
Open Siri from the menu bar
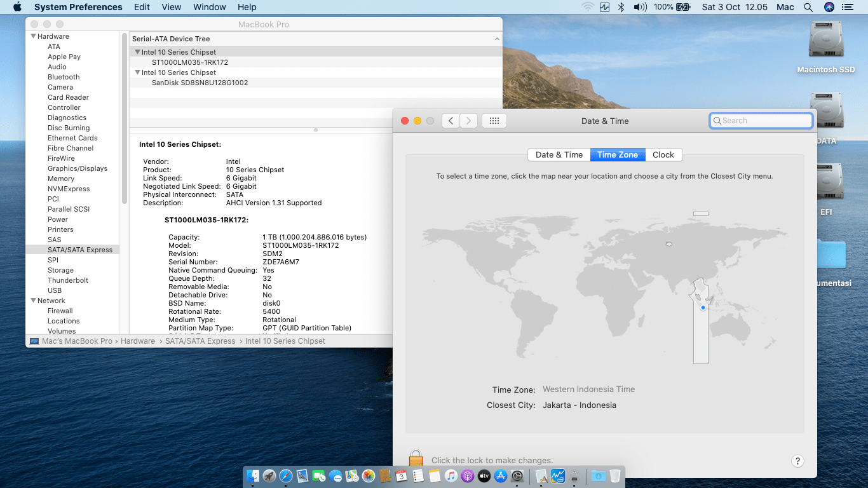point(829,7)
